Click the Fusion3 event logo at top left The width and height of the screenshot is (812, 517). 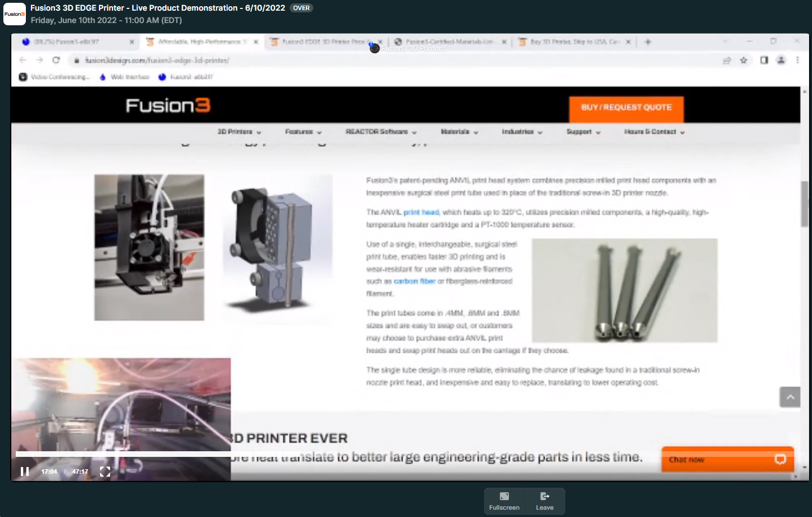point(15,14)
